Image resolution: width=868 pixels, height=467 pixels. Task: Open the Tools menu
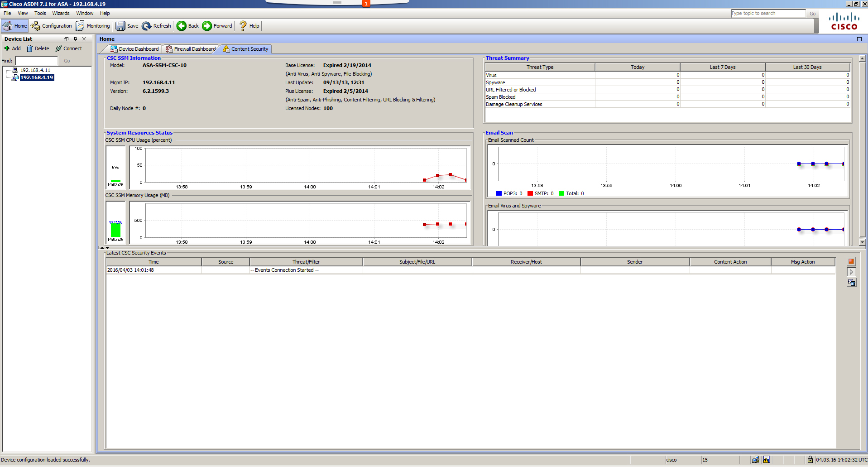(40, 13)
